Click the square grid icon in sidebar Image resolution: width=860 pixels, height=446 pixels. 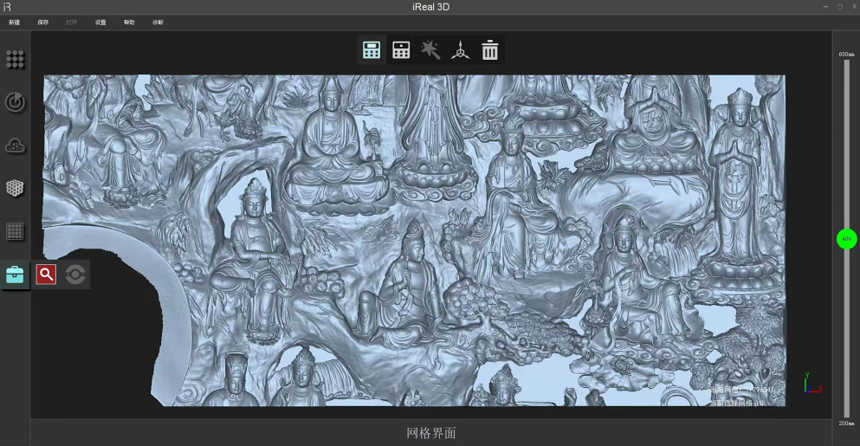coord(15,231)
